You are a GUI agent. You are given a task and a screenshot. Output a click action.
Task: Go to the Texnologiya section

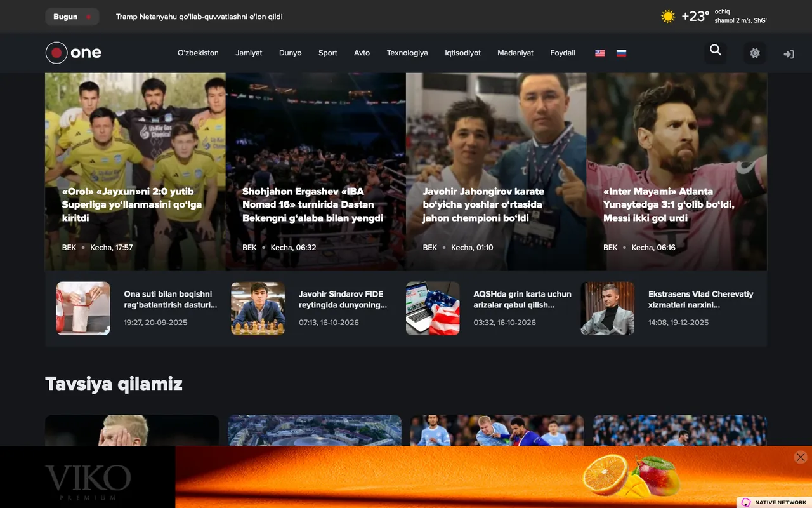pos(407,53)
